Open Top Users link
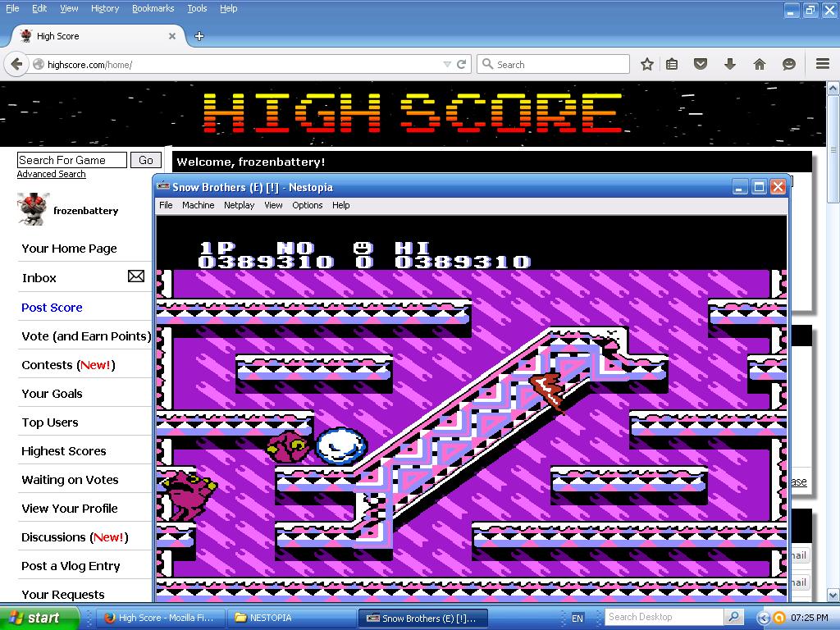This screenshot has width=840, height=630. (x=50, y=422)
